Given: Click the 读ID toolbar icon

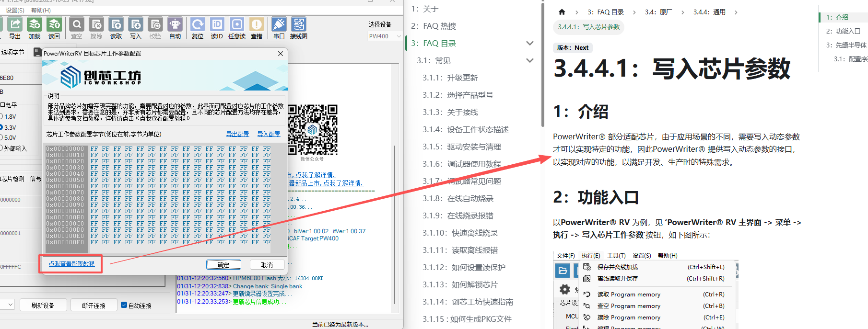Looking at the screenshot, I should tap(217, 25).
